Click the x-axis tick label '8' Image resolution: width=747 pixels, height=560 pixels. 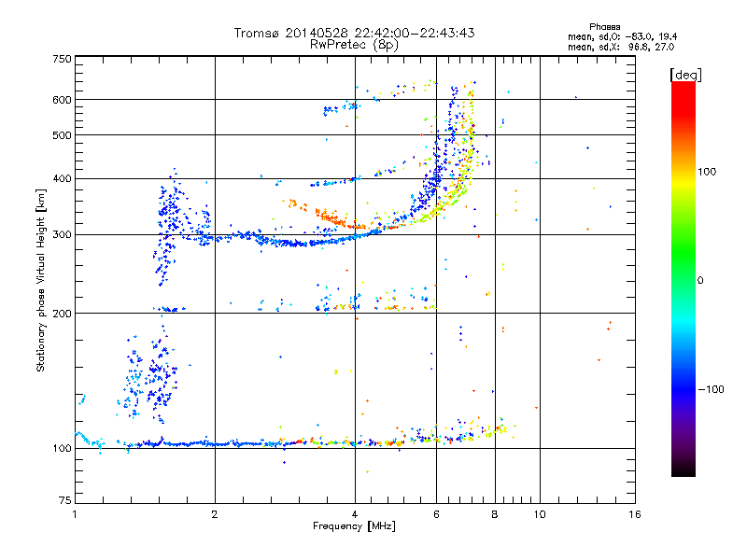point(495,514)
